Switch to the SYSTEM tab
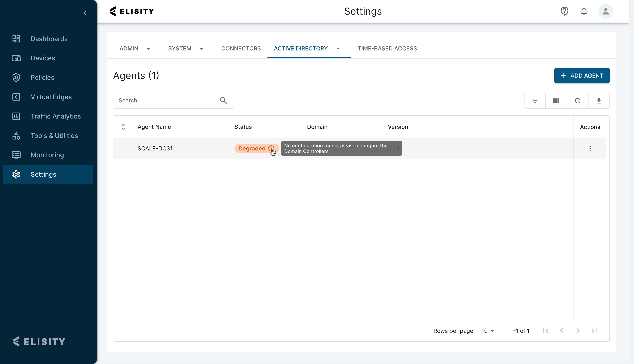Viewport: 634px width, 364px height. (180, 48)
